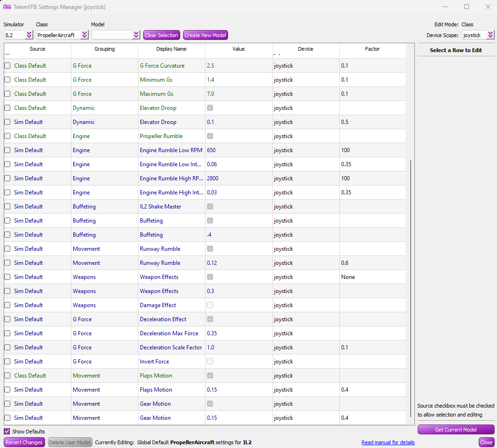Image resolution: width=497 pixels, height=448 pixels.
Task: Open the empty Model dropdown
Action: (x=115, y=35)
